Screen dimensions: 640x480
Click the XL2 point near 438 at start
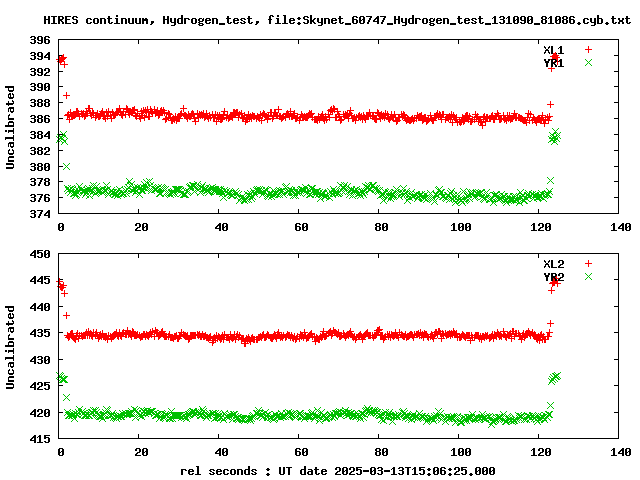(67, 316)
